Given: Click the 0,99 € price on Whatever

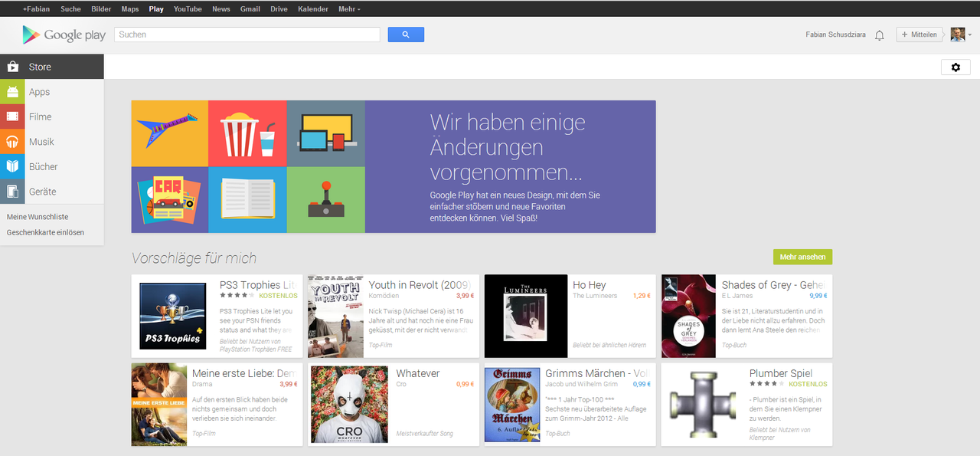Looking at the screenshot, I should pos(465,384).
